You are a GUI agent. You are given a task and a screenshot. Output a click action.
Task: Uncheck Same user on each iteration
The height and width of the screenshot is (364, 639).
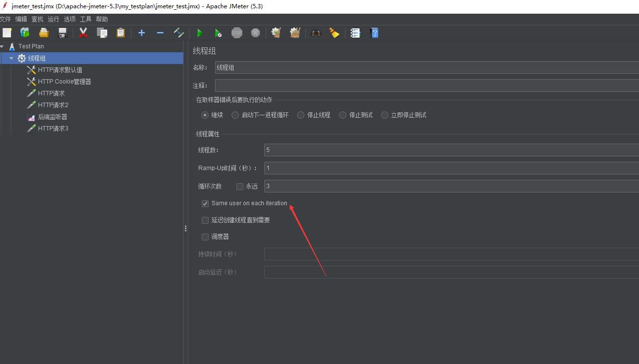click(205, 203)
